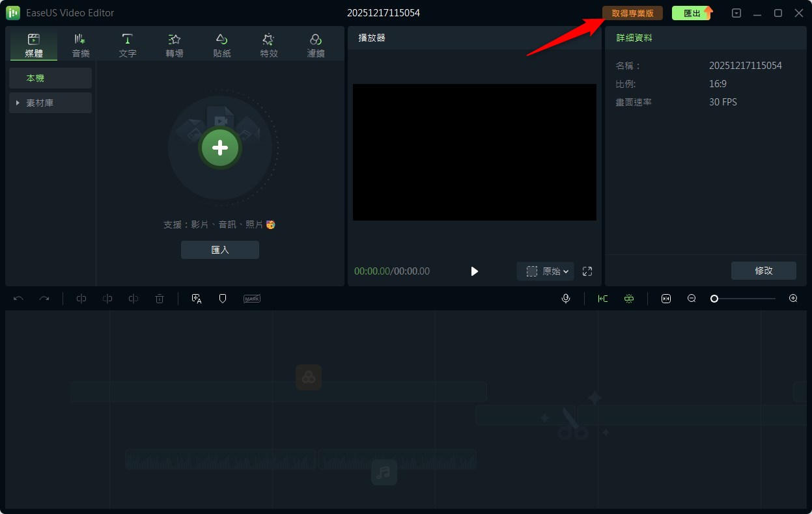Click the redo arrow icon
The height and width of the screenshot is (514, 812).
click(x=44, y=299)
